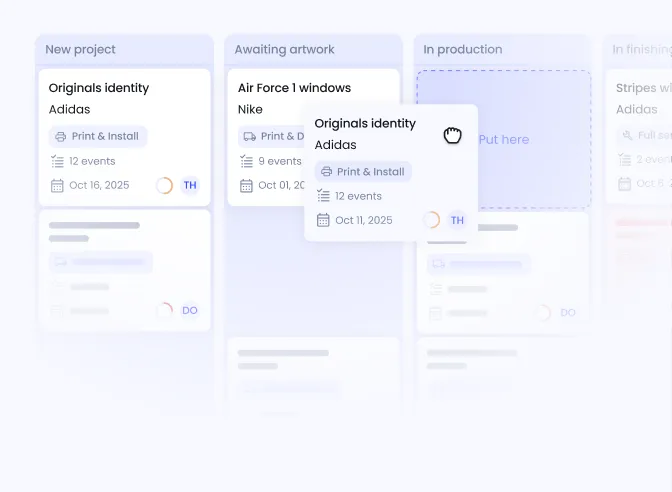672x492 pixels.
Task: Click printer icon in New project card tag
Action: point(60,136)
